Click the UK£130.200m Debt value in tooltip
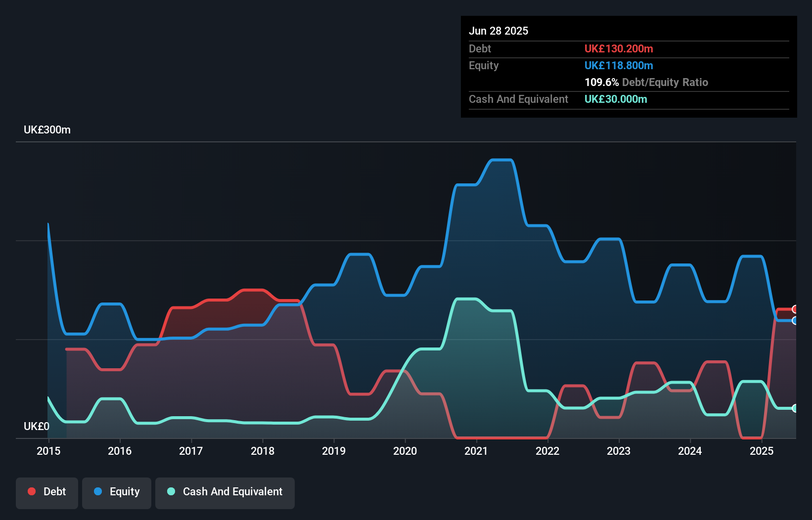Viewport: 812px width, 520px height. [x=619, y=48]
